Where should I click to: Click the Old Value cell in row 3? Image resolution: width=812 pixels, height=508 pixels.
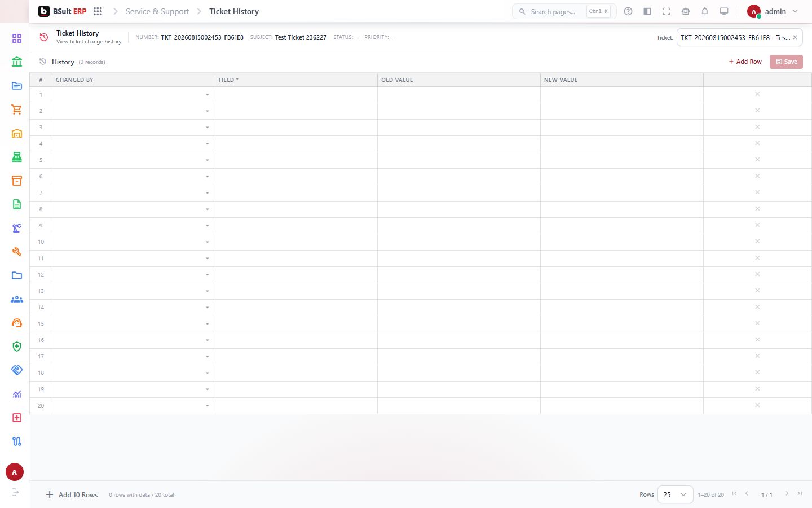(x=459, y=128)
